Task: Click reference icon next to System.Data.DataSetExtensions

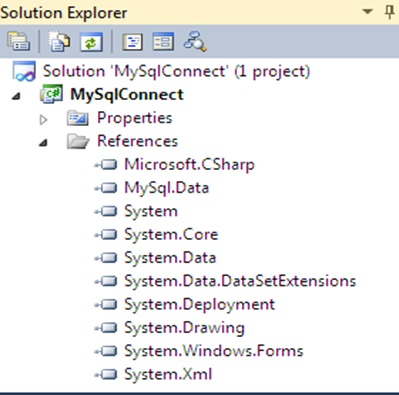Action: coord(106,281)
